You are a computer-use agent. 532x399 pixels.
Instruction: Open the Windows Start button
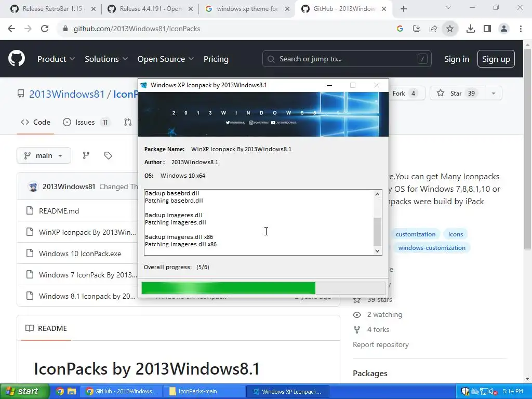(x=25, y=391)
